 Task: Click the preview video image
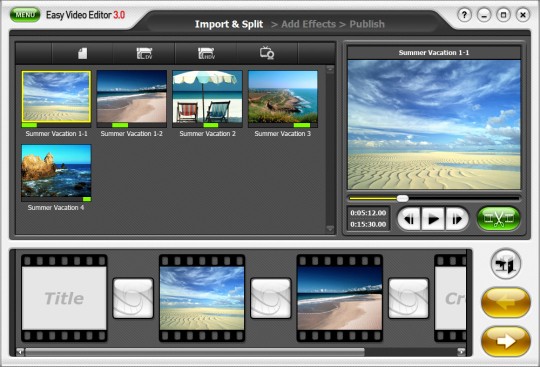(434, 125)
